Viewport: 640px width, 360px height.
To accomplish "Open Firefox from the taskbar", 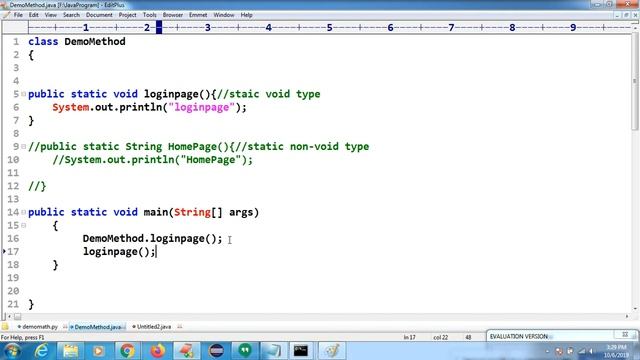I will (157, 351).
